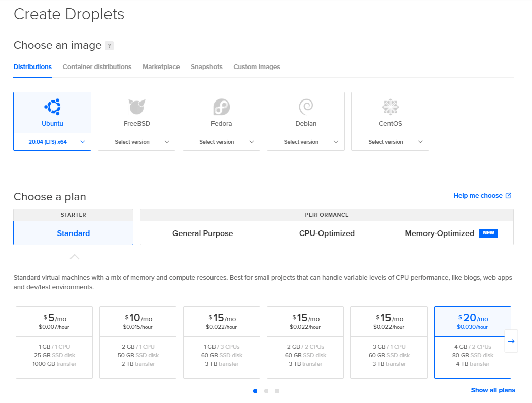This screenshot has width=532, height=403.
Task: Select the $5/mo plan
Action: pos(54,342)
